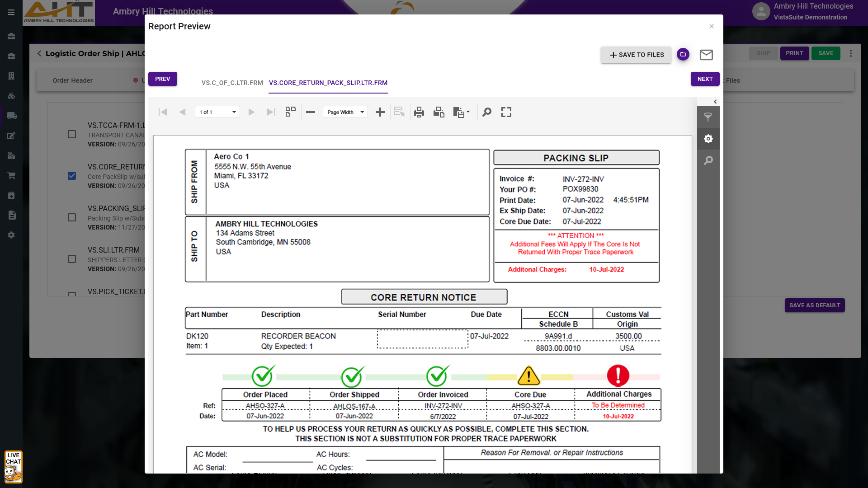Viewport: 868px width, 488px height.
Task: Open the purple folder files icon
Action: 683,54
